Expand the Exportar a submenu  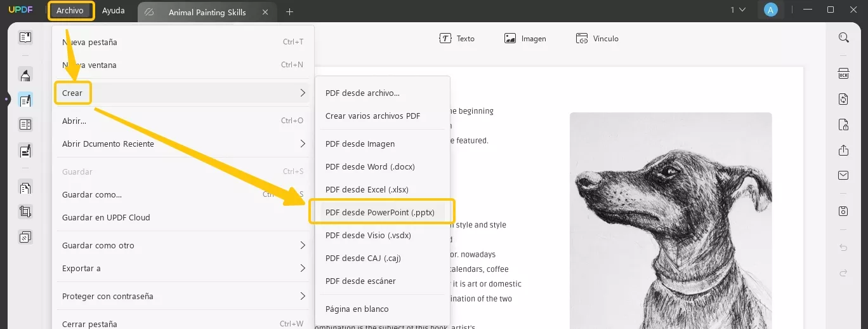point(183,268)
